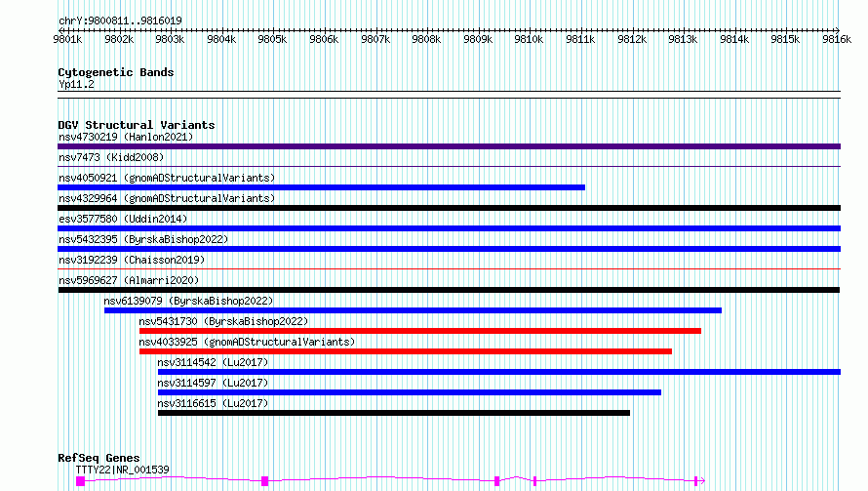Viewport: 868px width, 491px height.
Task: Click the nsv4033925 gnomAD variant label
Action: 247,342
